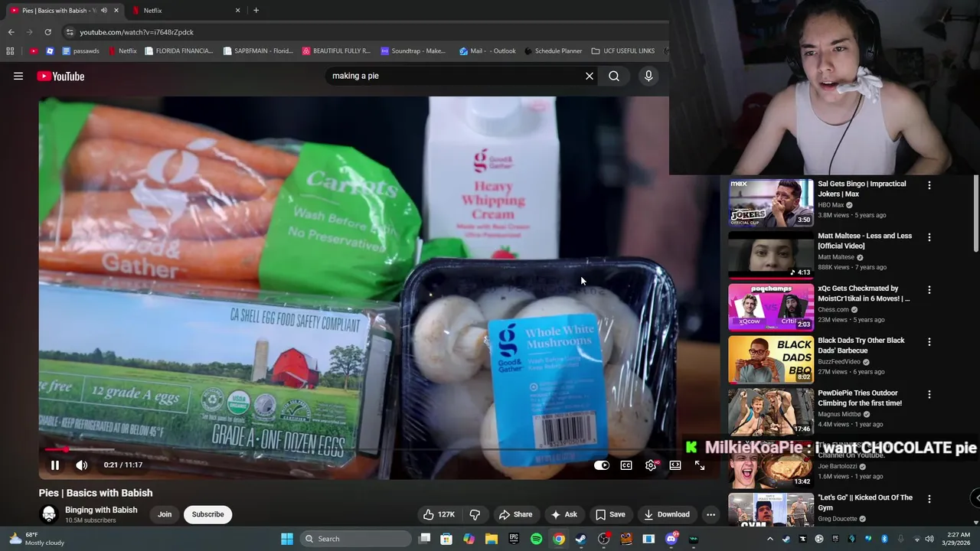Image resolution: width=980 pixels, height=551 pixels.
Task: Open the Schedule Planner bookmark
Action: (554, 51)
